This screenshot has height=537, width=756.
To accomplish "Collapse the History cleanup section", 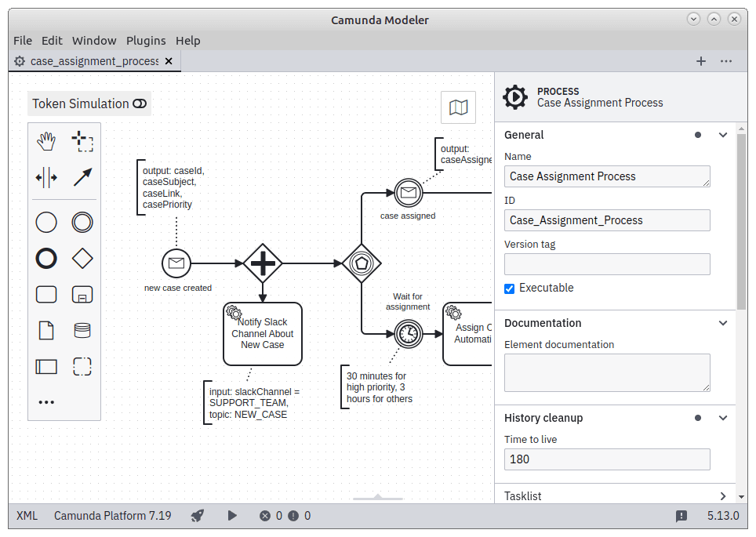I will (x=723, y=418).
